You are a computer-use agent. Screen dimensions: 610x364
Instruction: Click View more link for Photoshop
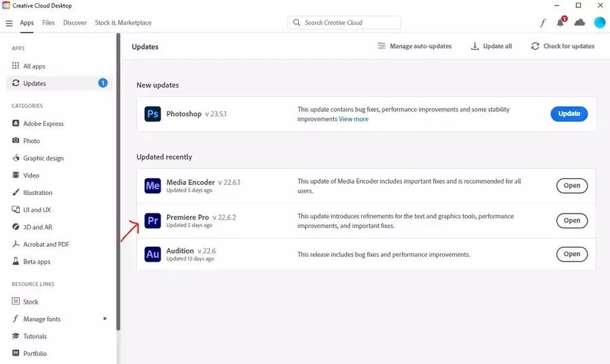click(x=353, y=119)
